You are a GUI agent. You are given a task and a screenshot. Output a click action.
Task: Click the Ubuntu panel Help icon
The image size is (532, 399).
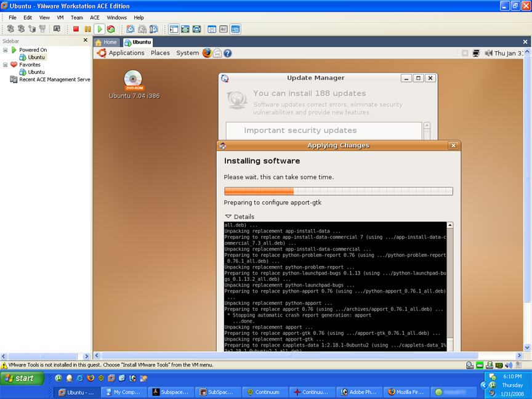[x=228, y=54]
